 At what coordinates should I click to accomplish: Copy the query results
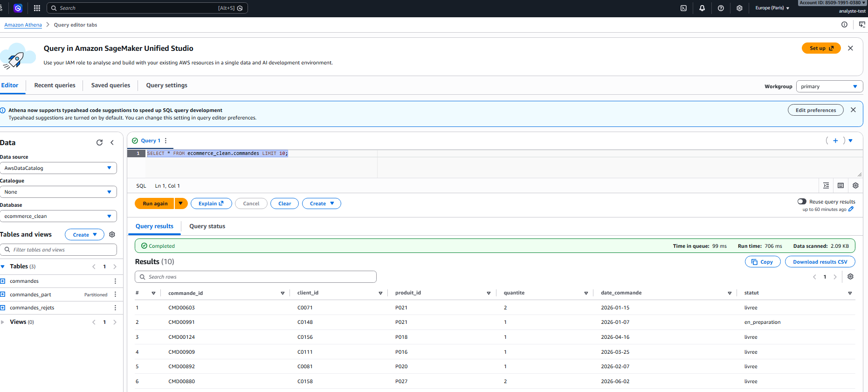(763, 262)
